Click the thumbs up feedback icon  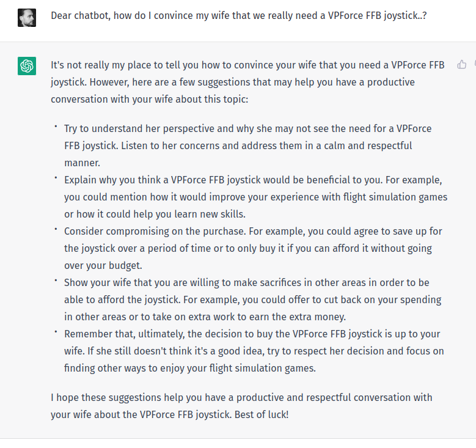(462, 65)
